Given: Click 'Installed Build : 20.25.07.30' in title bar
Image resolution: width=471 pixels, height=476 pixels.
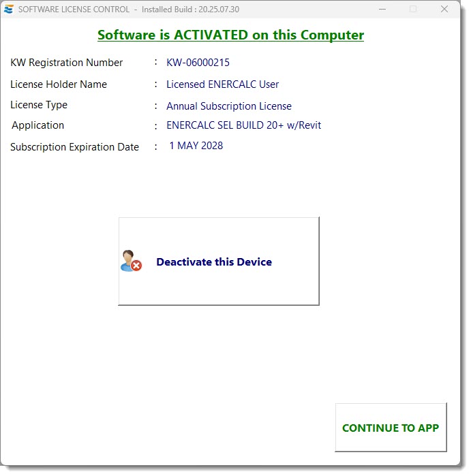Looking at the screenshot, I should coord(191,10).
